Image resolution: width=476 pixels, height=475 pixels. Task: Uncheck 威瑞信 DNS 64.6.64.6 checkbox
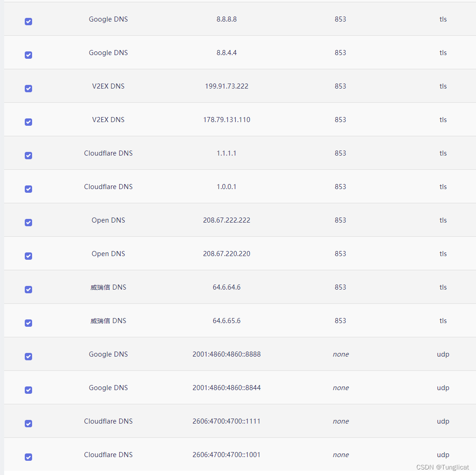[28, 290]
